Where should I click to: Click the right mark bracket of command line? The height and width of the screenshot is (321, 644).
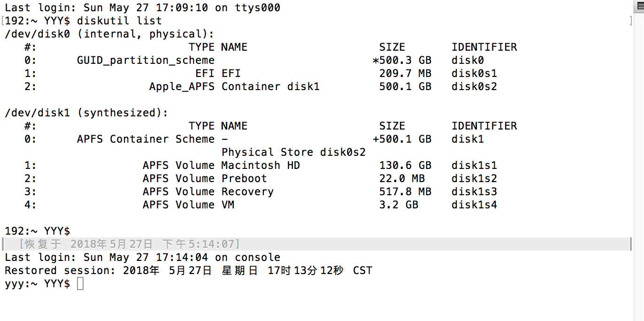631,21
